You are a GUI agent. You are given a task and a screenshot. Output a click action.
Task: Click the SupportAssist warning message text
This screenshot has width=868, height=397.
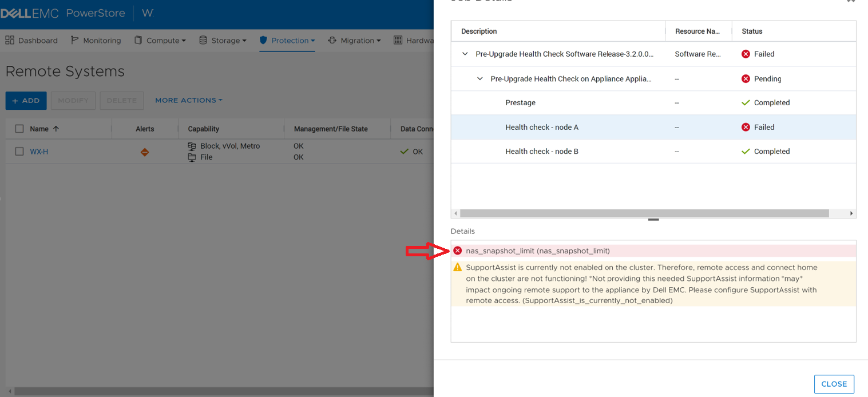[x=641, y=284]
